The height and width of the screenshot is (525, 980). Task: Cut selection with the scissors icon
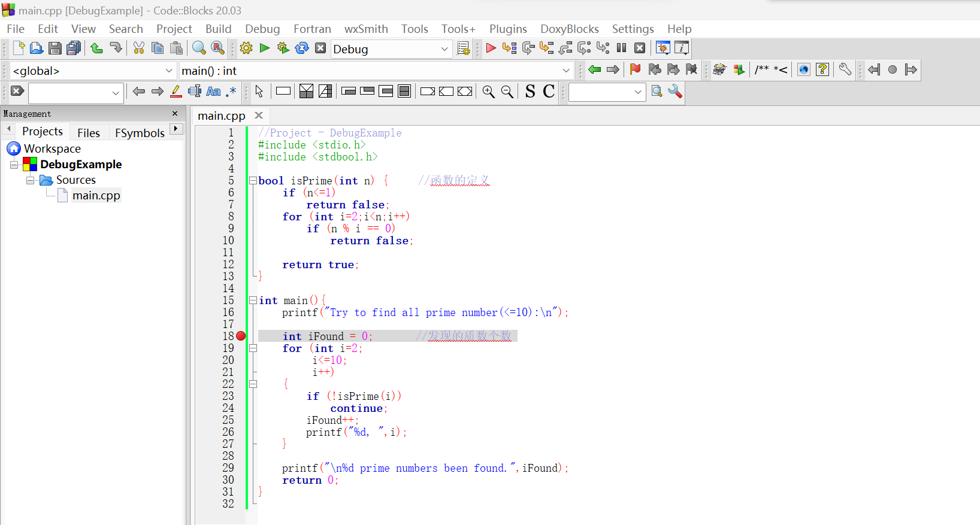139,48
